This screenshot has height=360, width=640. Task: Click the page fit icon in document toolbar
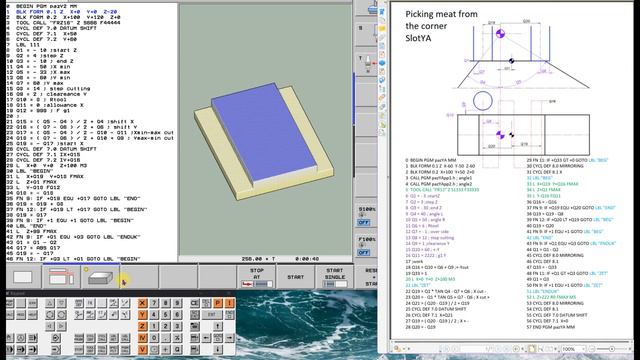[x=531, y=349]
